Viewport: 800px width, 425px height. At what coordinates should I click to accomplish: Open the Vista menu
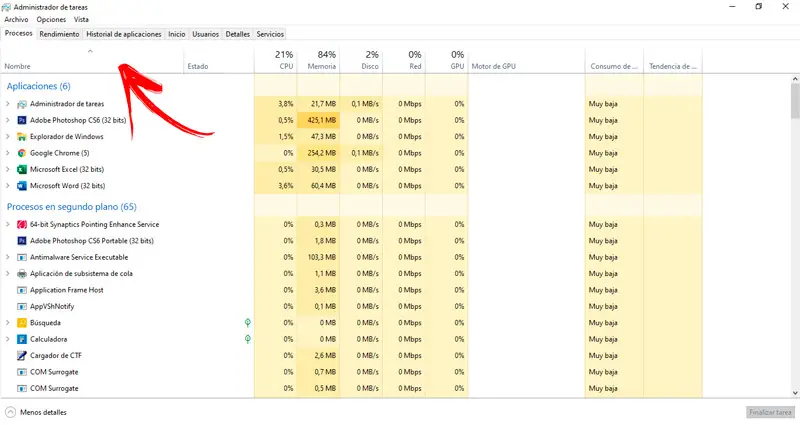(81, 19)
